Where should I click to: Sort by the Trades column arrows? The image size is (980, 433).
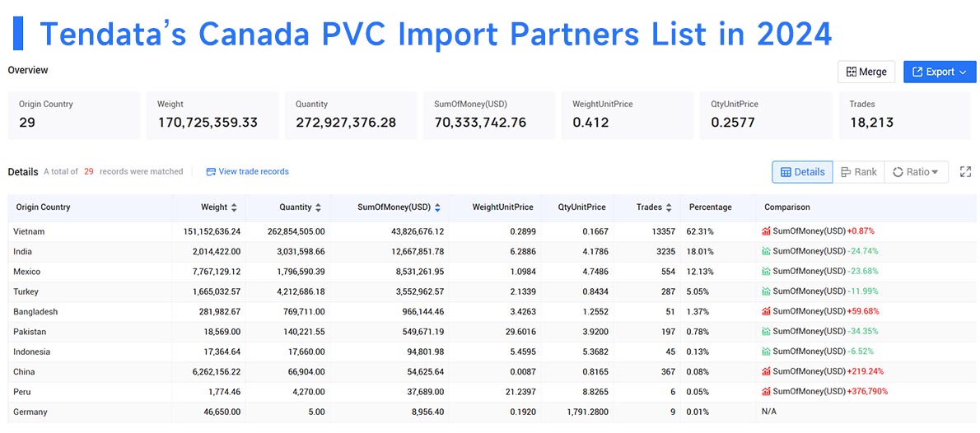pos(669,207)
